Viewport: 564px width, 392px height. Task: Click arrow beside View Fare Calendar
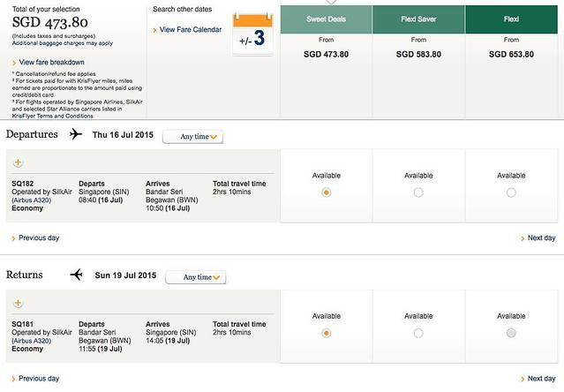154,30
